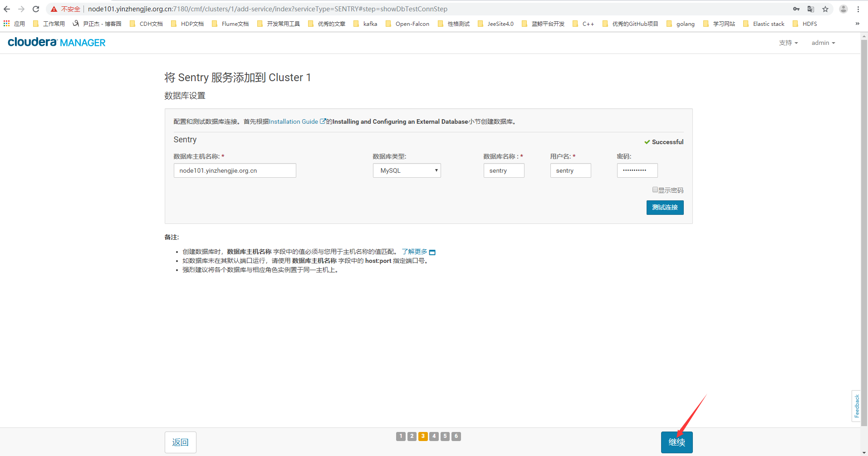Click the 返回 back button
The width and height of the screenshot is (868, 456).
click(181, 442)
